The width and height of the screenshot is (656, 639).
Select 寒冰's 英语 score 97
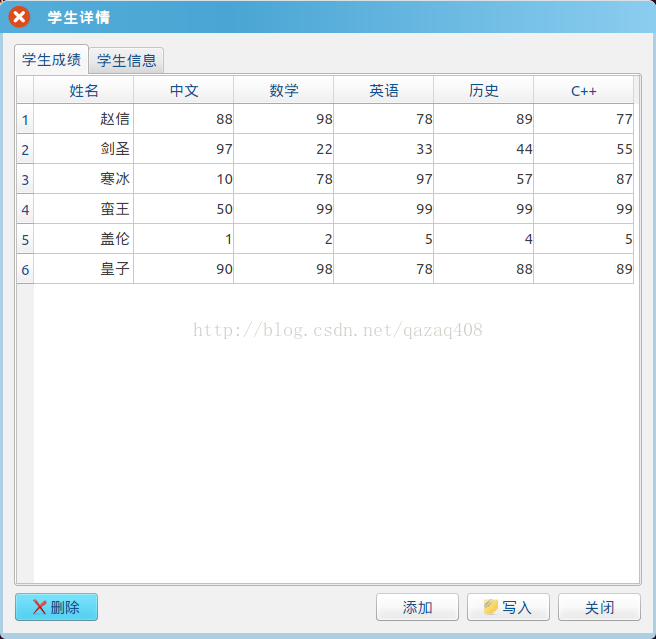(384, 179)
